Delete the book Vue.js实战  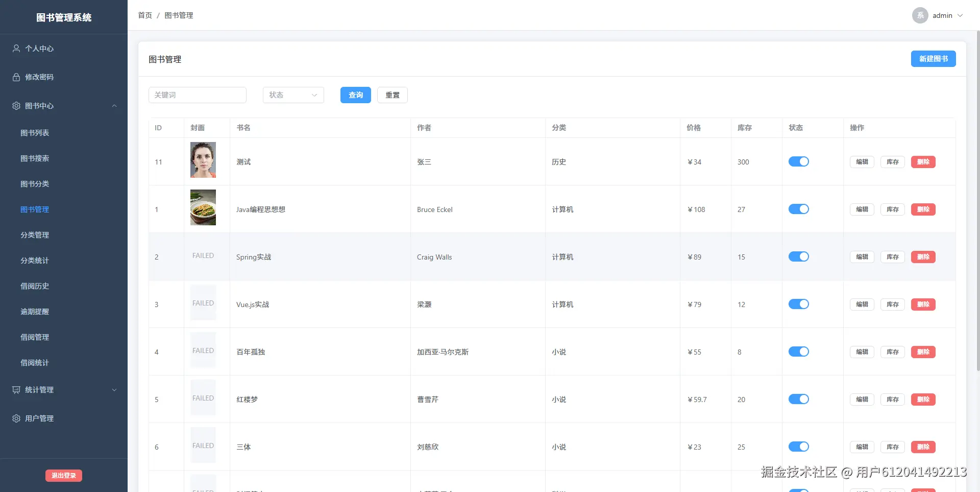point(923,304)
